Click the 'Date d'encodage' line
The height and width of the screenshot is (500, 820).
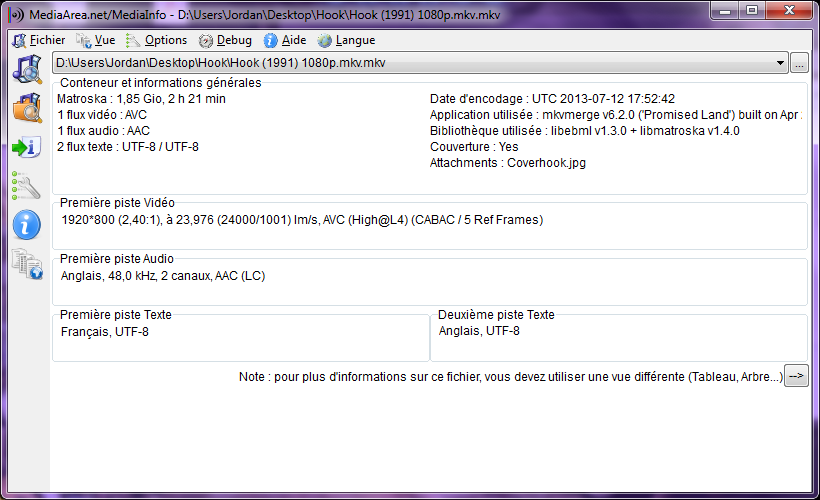coord(552,99)
